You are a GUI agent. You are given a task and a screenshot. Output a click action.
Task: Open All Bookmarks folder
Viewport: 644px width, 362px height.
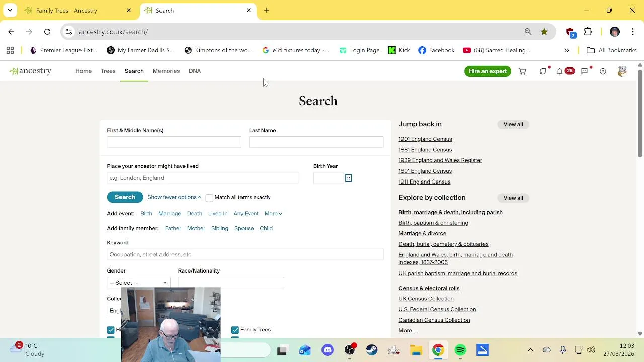click(x=611, y=50)
